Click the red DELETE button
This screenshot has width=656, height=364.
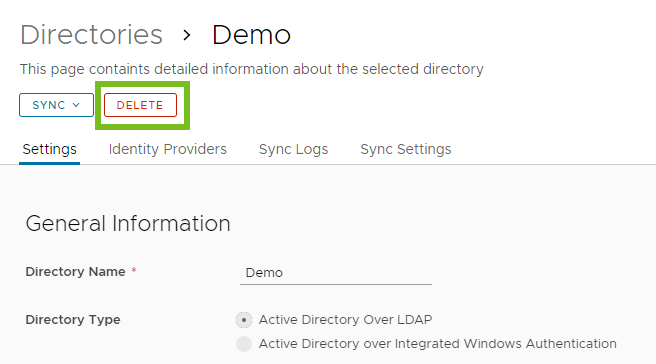140,105
